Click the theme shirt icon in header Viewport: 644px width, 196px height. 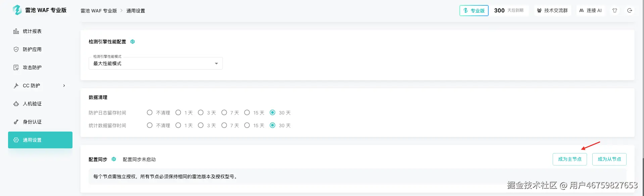(x=615, y=10)
